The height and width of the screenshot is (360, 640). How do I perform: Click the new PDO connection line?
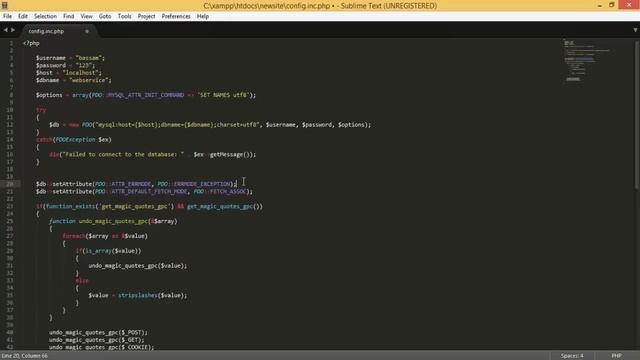tap(210, 125)
